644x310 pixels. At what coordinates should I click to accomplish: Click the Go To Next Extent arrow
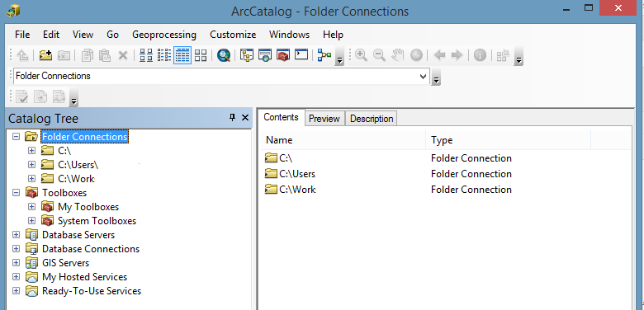(x=457, y=55)
